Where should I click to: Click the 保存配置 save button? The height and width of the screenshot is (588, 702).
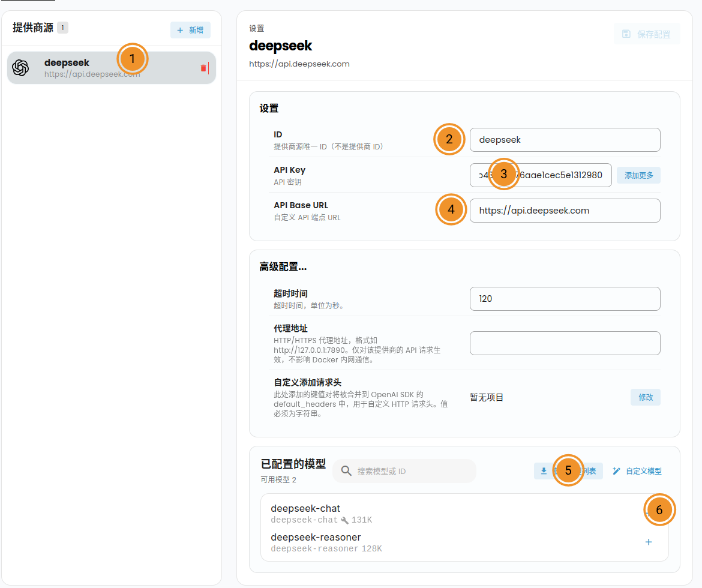647,34
